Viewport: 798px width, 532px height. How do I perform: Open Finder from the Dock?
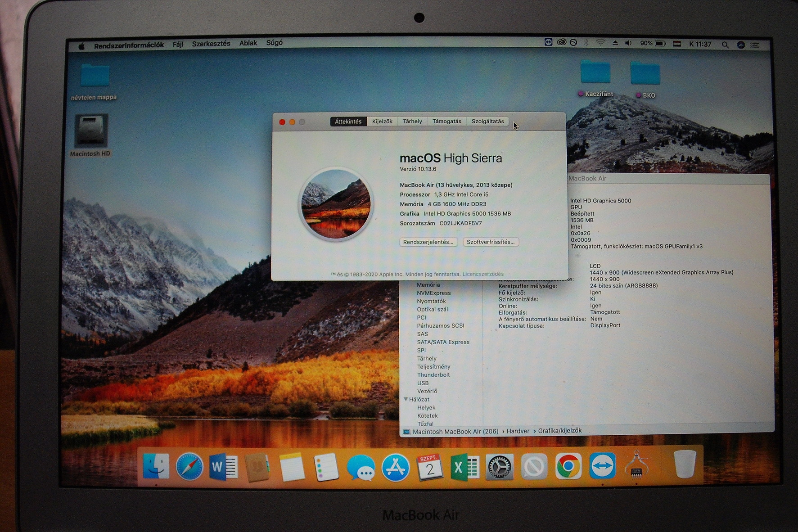(x=156, y=466)
